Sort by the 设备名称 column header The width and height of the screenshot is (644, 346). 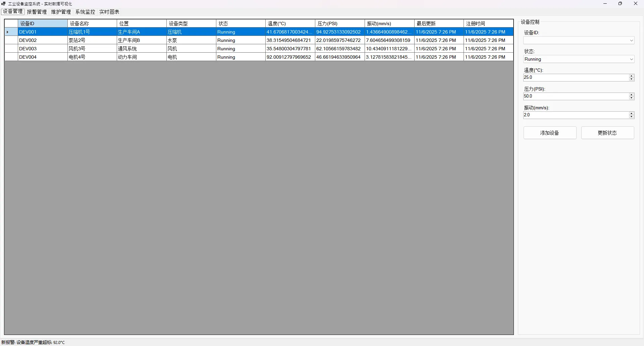tap(92, 23)
